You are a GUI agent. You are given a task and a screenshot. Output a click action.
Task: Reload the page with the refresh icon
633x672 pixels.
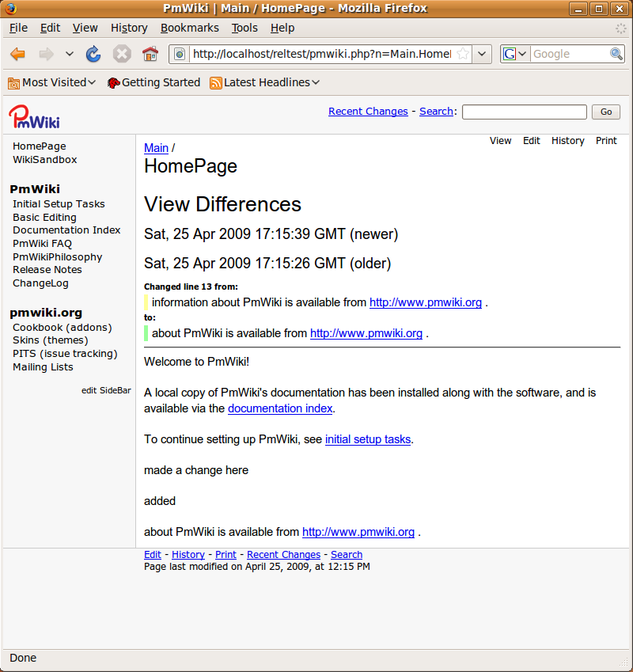(x=93, y=54)
